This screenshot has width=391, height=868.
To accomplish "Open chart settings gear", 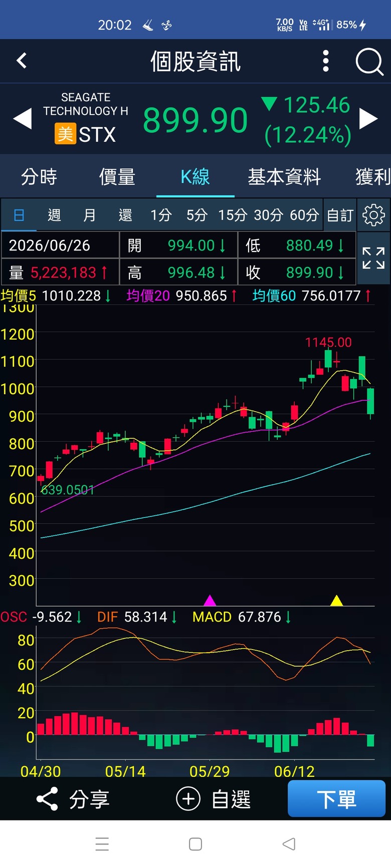I will pos(373,215).
